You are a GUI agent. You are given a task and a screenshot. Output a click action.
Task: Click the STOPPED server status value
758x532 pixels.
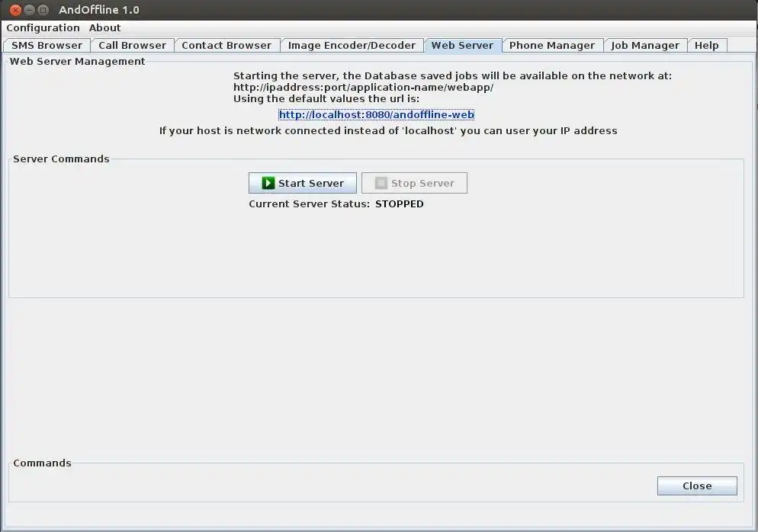point(400,204)
